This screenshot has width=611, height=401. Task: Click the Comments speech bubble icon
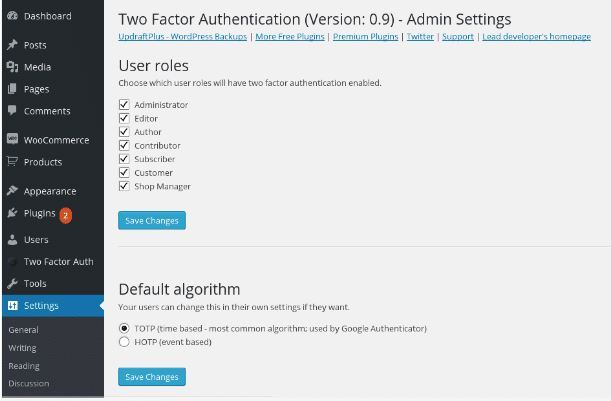point(12,110)
